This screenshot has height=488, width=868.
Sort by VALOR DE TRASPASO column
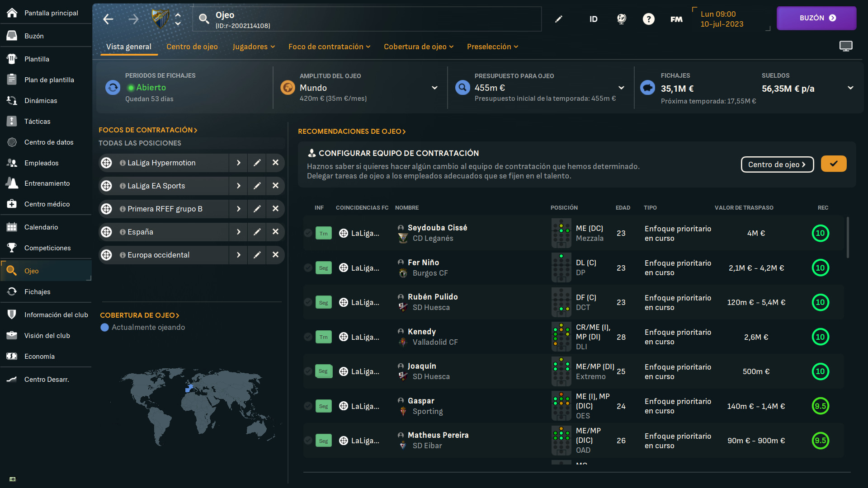744,208
